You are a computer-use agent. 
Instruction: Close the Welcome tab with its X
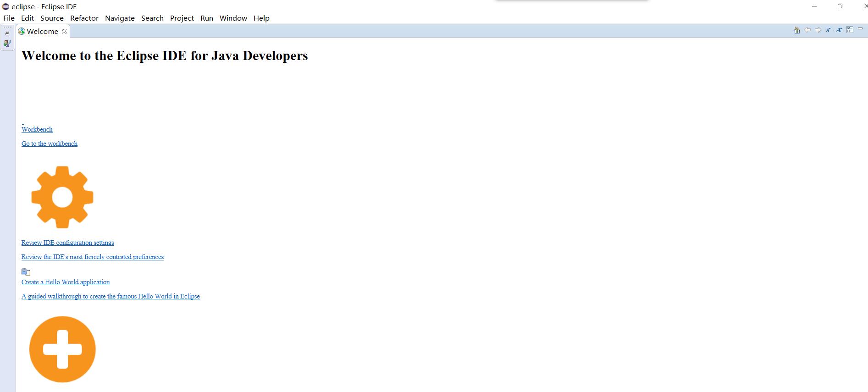(64, 31)
